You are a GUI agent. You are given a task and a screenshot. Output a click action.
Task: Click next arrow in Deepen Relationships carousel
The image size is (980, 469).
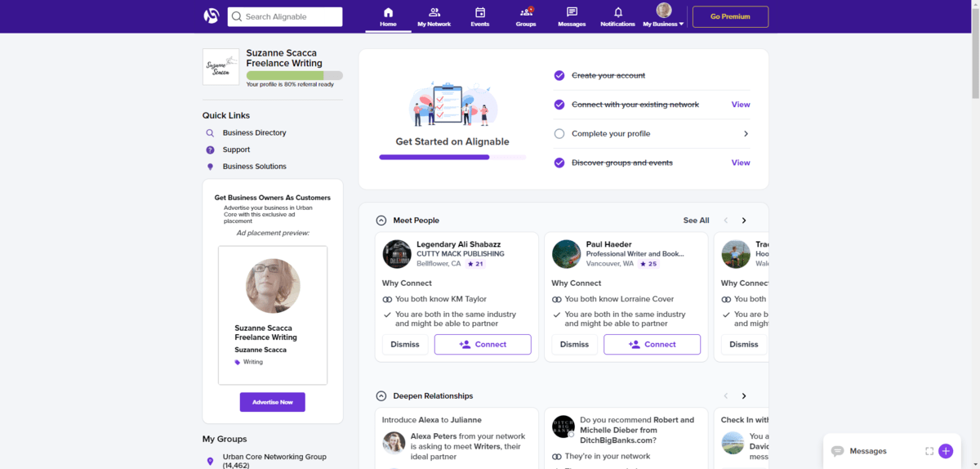(744, 396)
